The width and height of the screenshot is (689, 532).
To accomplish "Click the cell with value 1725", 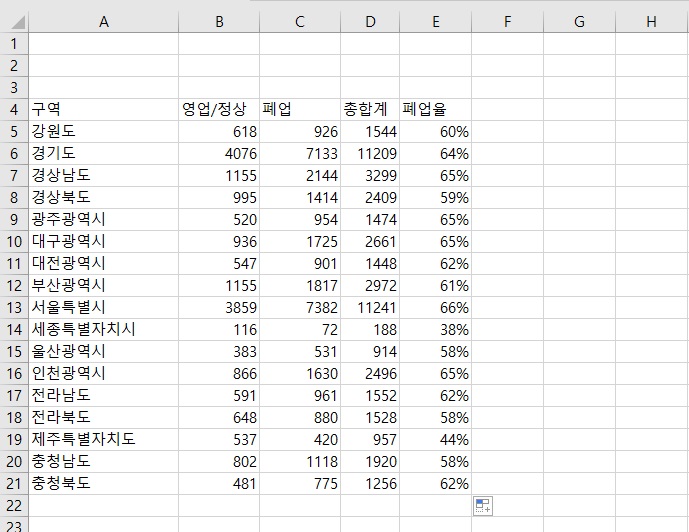I will 300,242.
